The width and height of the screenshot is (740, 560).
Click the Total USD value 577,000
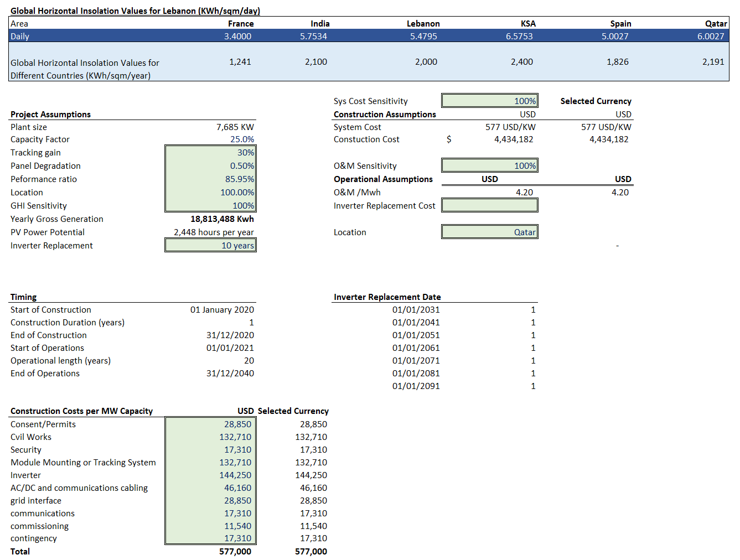(235, 551)
